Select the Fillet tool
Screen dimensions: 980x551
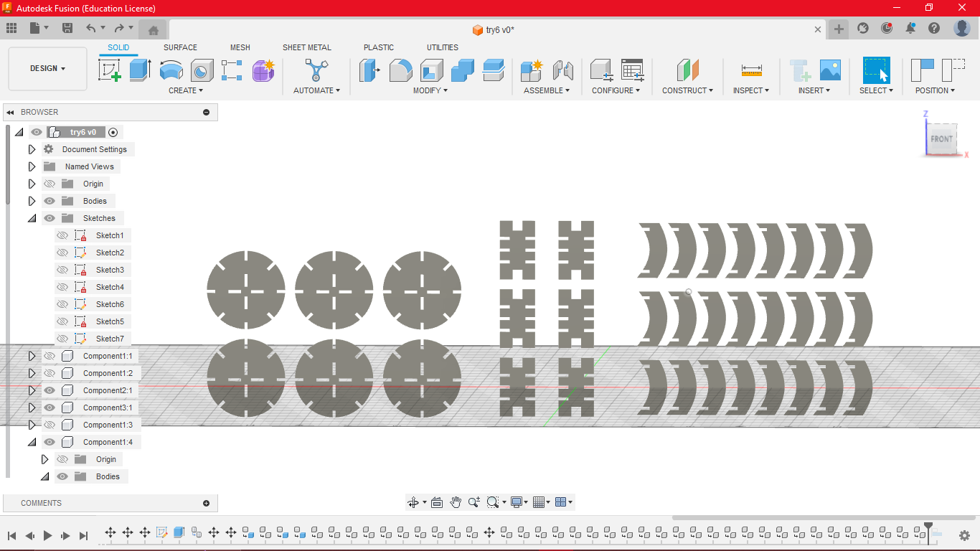click(401, 70)
